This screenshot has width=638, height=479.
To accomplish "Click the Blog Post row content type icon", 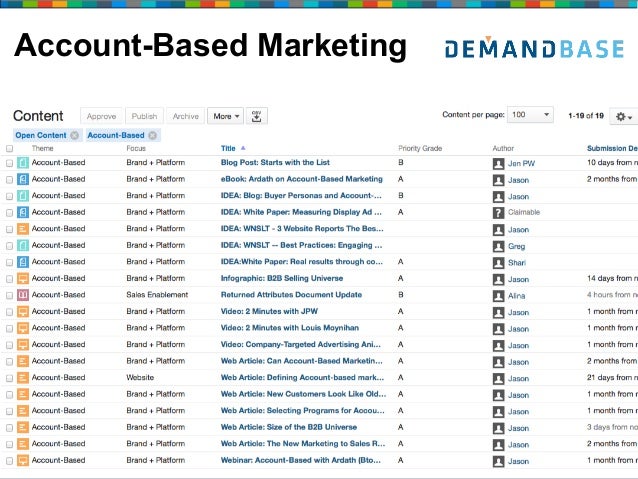I will (23, 162).
